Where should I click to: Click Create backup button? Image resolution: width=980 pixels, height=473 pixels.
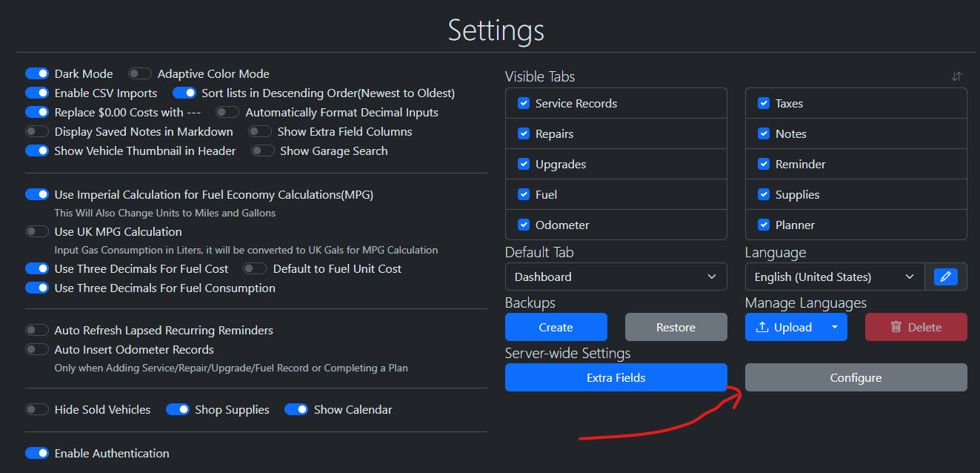point(556,327)
